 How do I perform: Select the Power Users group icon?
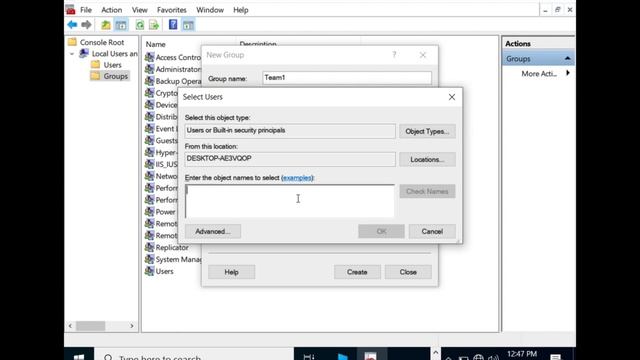pos(149,211)
